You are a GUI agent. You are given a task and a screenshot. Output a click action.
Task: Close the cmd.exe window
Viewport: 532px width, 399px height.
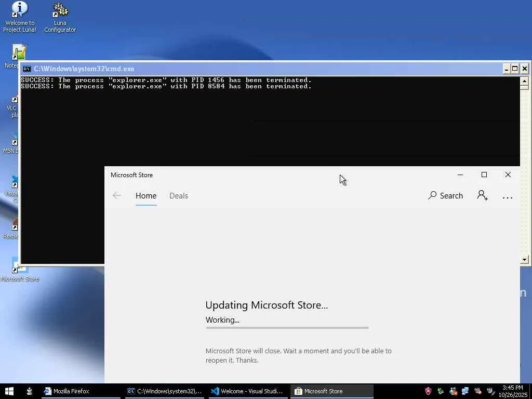point(524,69)
